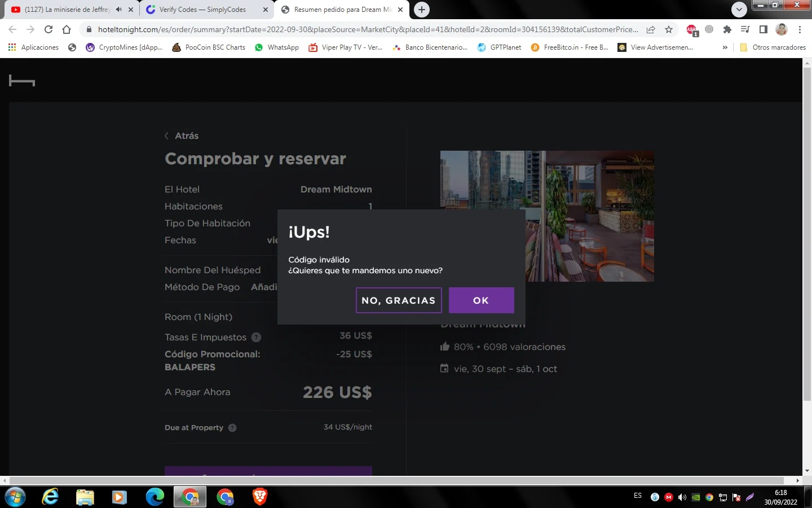Click the page scrollbar down arrow

coord(807,471)
